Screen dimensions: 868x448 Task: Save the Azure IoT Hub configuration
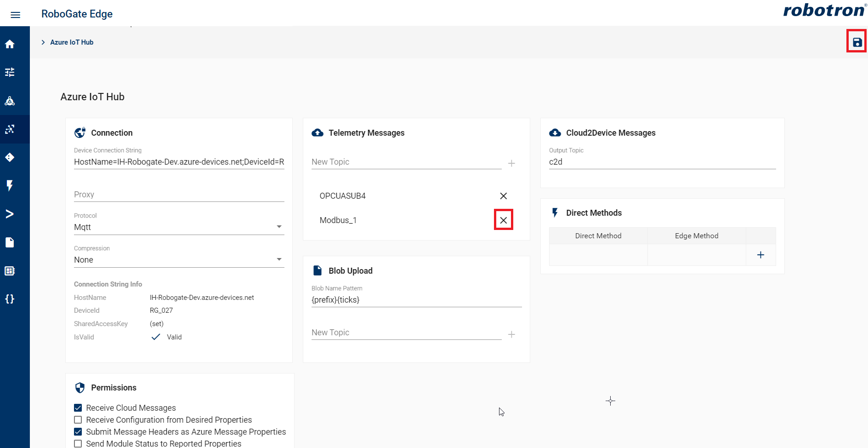tap(857, 41)
